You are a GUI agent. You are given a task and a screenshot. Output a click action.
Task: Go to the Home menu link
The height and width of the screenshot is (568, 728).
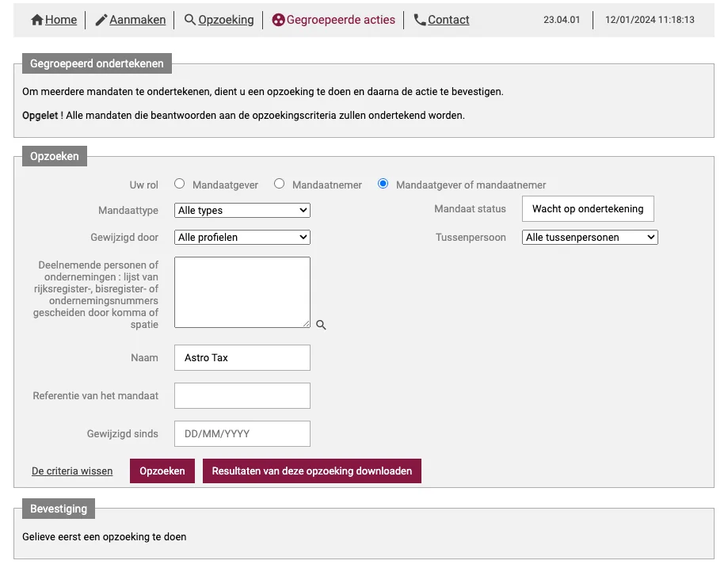click(x=61, y=20)
